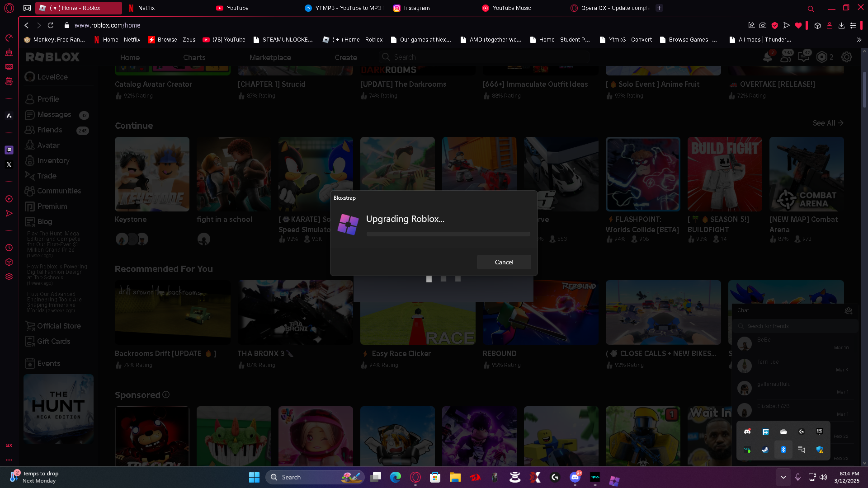Open chat settings icon in Chat panel

click(849, 310)
